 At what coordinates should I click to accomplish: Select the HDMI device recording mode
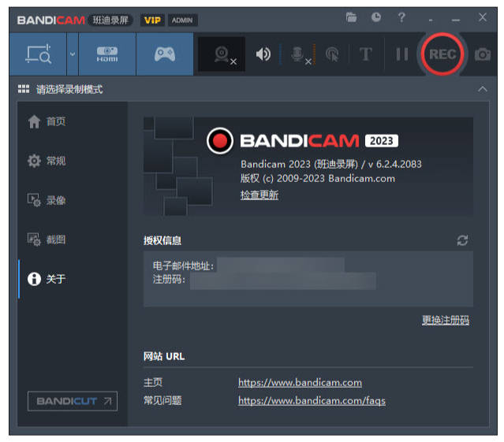(107, 54)
